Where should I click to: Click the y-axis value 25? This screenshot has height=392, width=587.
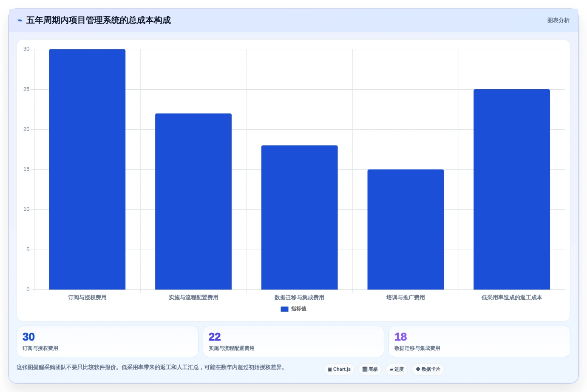26,89
